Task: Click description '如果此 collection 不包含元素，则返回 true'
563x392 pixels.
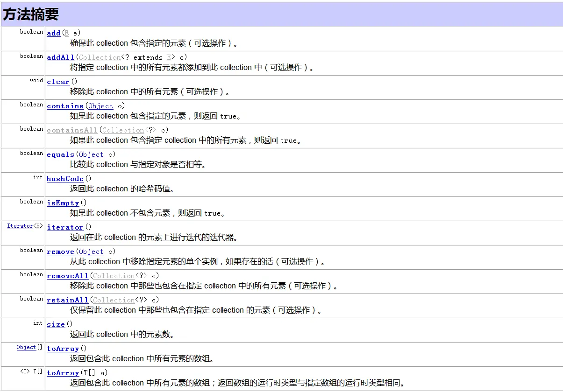Action: coord(145,213)
